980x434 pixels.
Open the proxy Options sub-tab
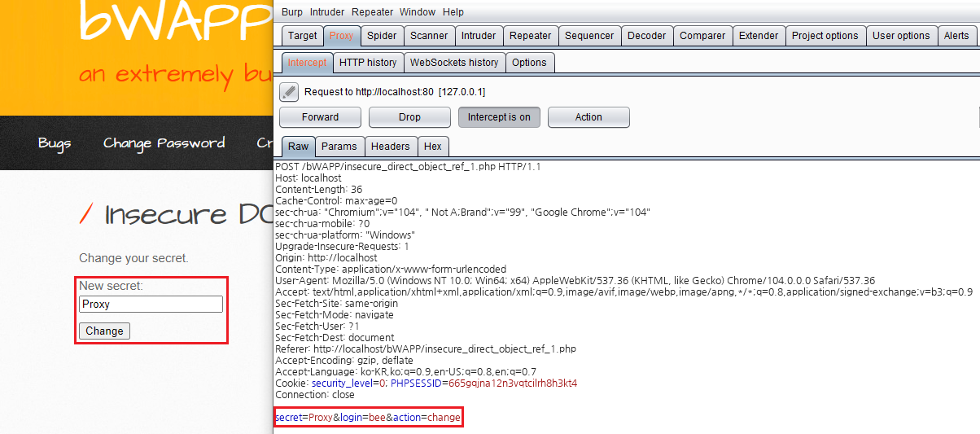[x=530, y=63]
